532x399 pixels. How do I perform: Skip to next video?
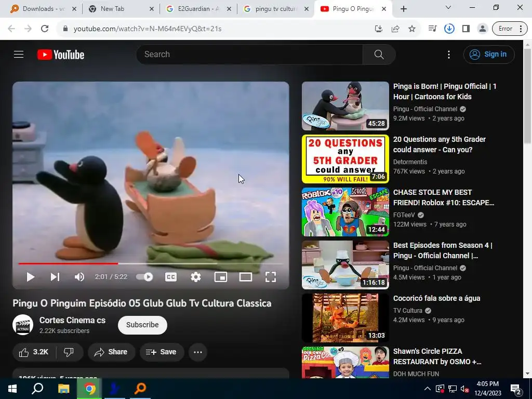point(55,277)
